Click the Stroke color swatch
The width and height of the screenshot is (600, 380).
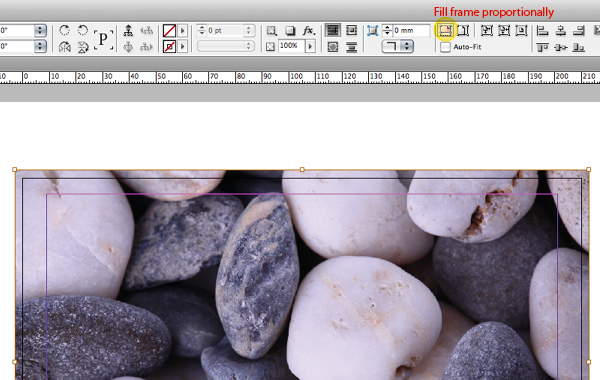click(x=169, y=47)
